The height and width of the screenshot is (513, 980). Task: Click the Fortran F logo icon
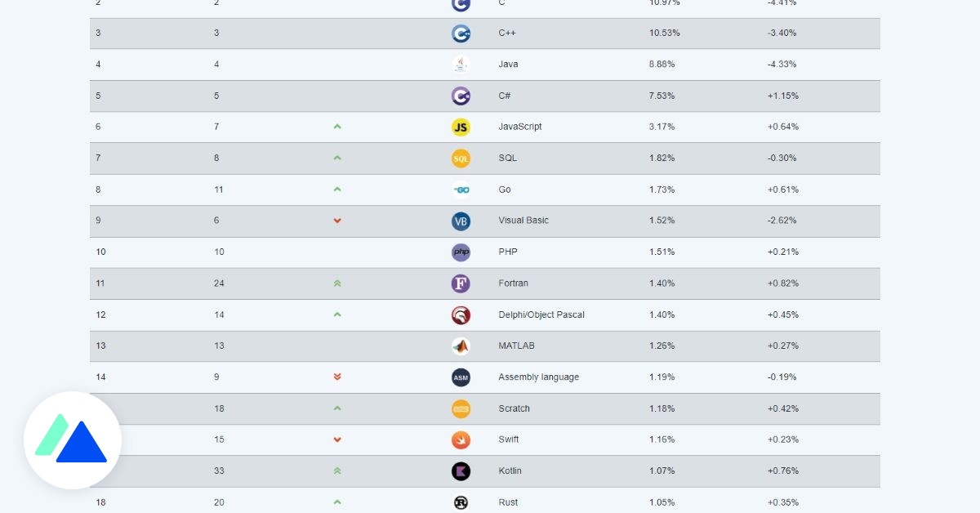click(x=461, y=283)
